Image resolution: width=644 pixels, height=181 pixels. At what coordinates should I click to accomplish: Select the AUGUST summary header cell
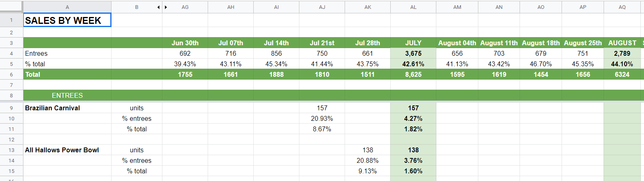pos(622,43)
